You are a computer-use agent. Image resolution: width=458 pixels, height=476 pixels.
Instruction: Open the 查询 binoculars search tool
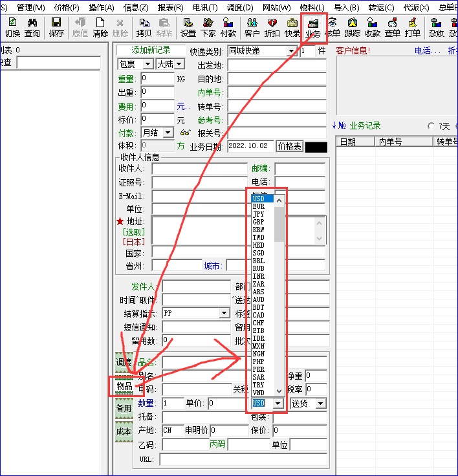coord(32,27)
